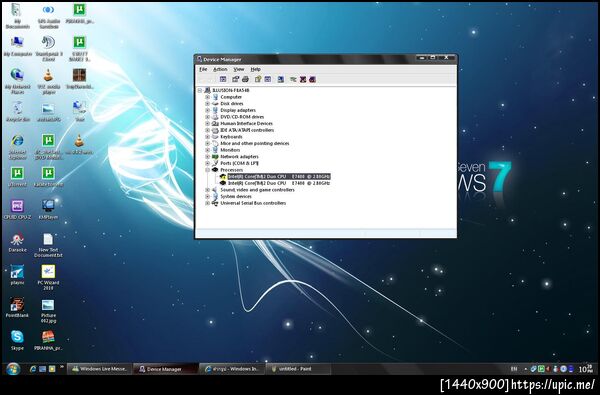The width and height of the screenshot is (600, 395).
Task: Expand Universal Serial Bus controllers category
Action: 207,203
